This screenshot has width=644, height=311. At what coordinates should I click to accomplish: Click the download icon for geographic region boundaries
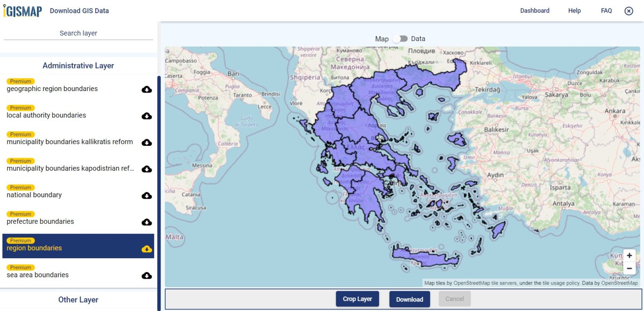(146, 89)
